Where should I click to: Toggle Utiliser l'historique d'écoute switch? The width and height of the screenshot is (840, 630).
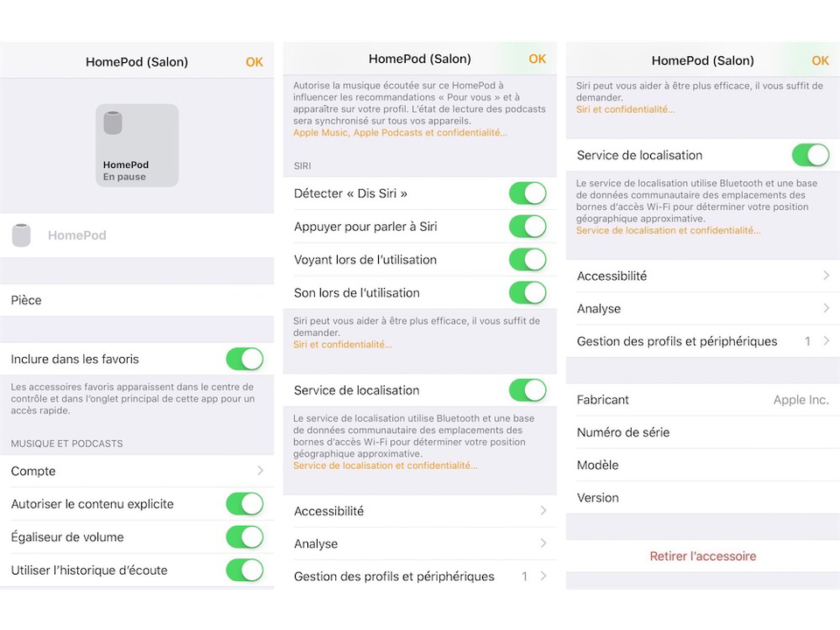[244, 570]
